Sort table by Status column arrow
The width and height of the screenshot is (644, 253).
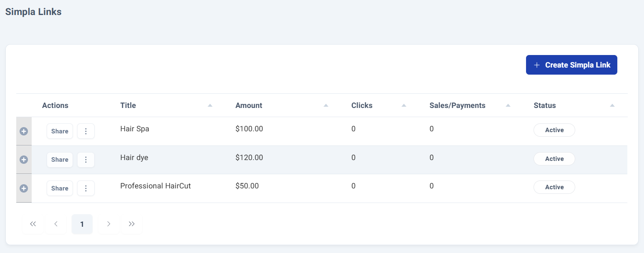612,105
